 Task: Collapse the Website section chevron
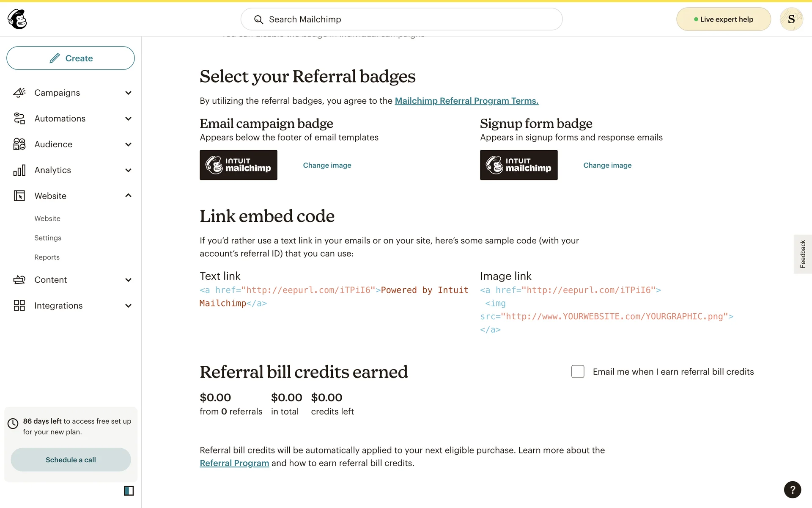(x=129, y=196)
